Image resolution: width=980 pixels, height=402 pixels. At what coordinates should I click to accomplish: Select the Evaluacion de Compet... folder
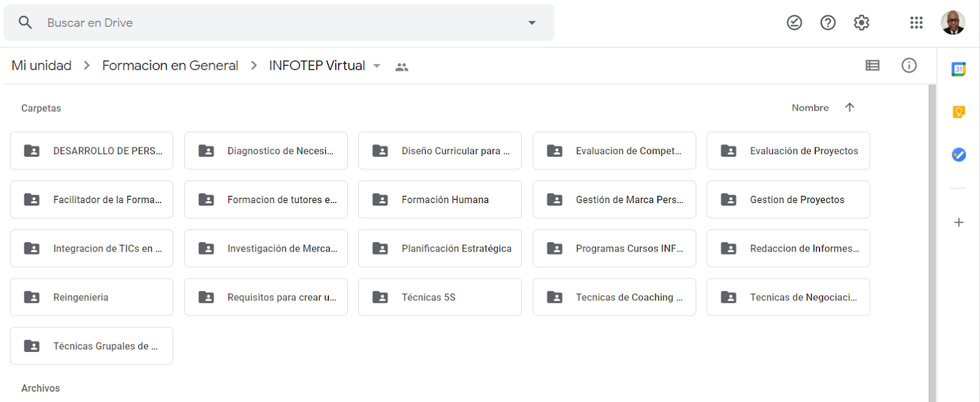614,151
